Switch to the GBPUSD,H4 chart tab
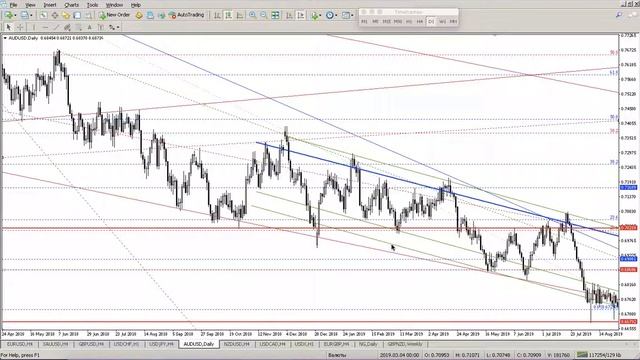The width and height of the screenshot is (640, 360). (x=91, y=344)
